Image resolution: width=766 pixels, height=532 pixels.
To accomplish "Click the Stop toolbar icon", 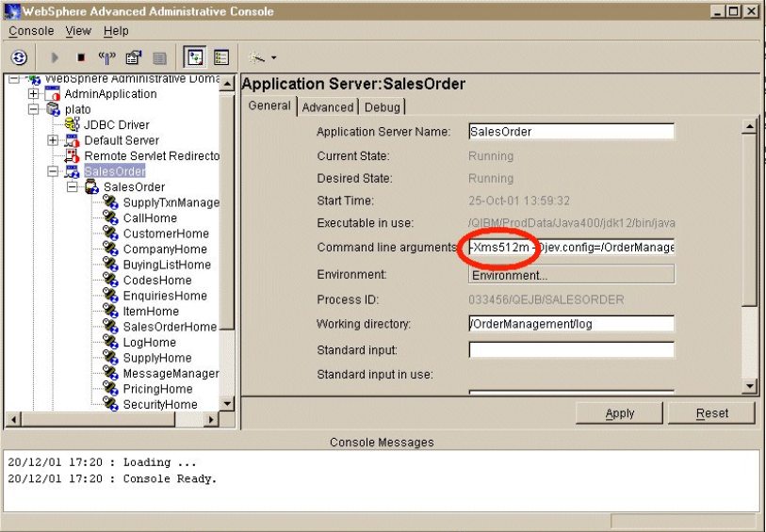I will (x=81, y=57).
